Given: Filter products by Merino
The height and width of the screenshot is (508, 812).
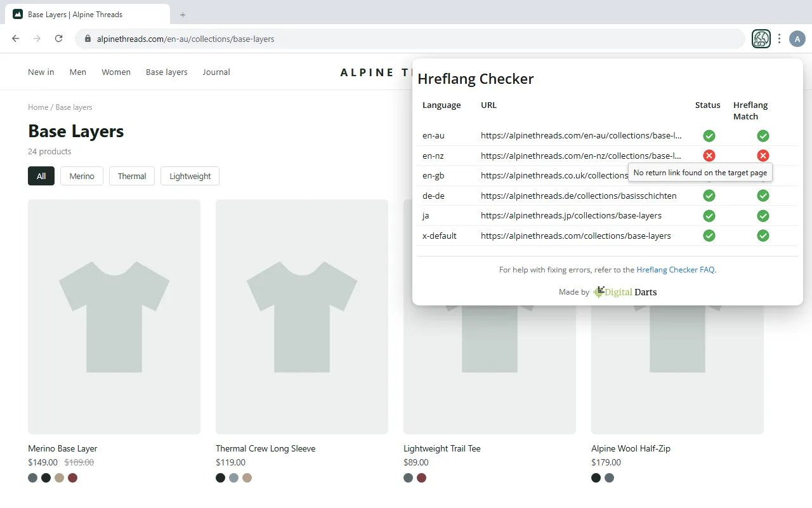Looking at the screenshot, I should point(82,176).
